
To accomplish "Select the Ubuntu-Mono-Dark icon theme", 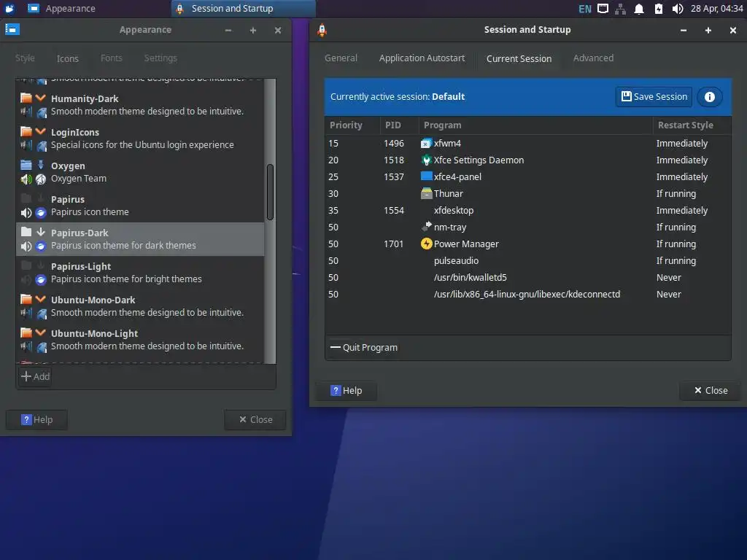I will tap(140, 306).
